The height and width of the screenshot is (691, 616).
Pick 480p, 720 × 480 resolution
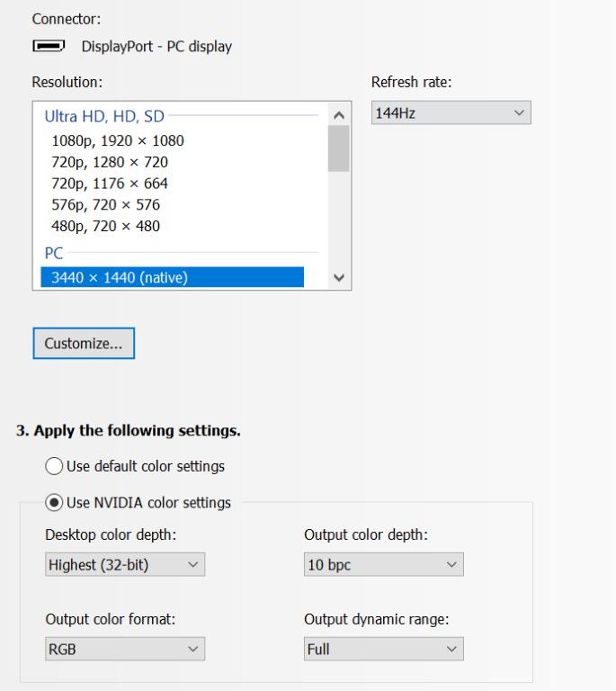click(106, 226)
